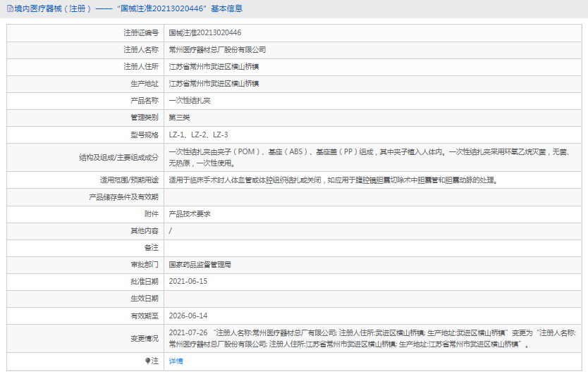
Task: Select the 注册人住所 address value
Action: tap(214, 67)
